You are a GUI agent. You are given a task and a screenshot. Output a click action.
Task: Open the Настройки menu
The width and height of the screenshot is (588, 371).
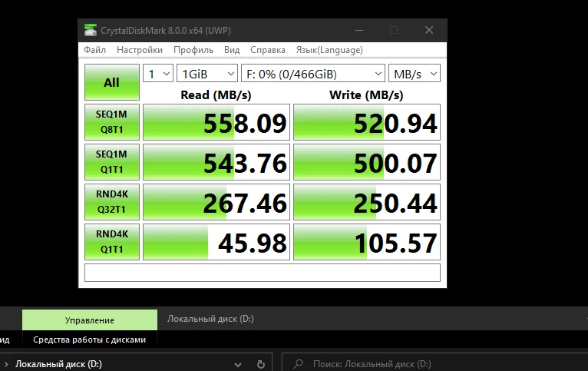click(x=140, y=50)
